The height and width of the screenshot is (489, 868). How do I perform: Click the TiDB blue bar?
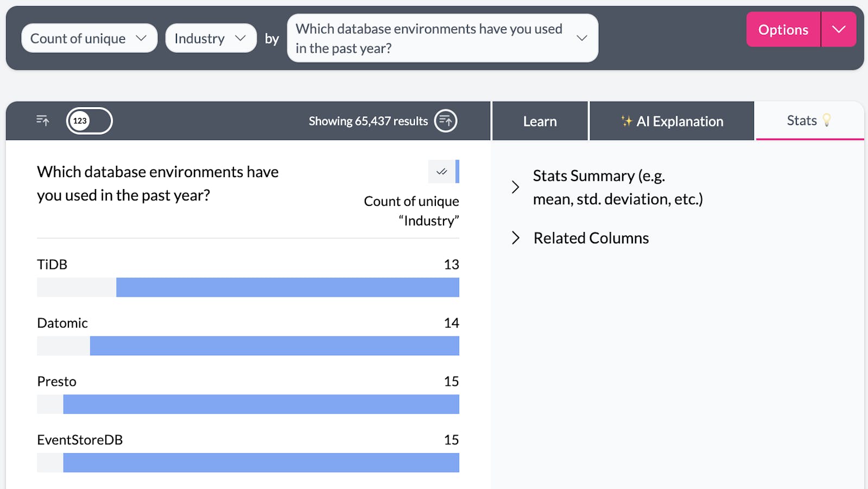point(287,287)
